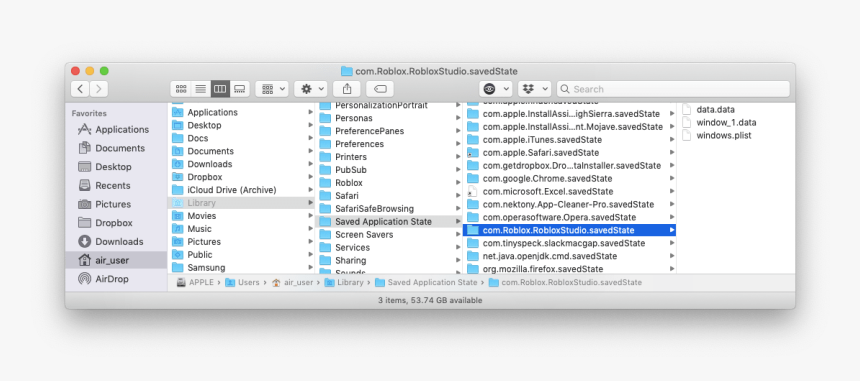Select the SafariSafeBrowsing folder

[x=389, y=209]
